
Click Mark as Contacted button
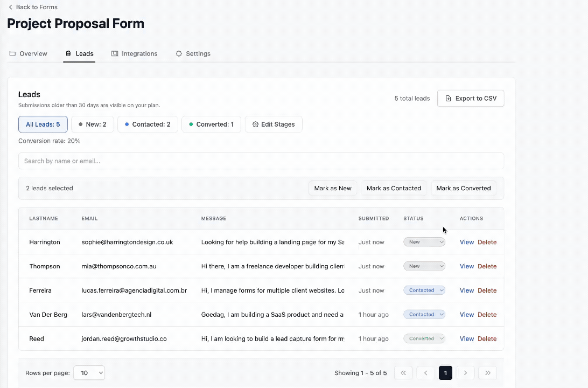pyautogui.click(x=394, y=189)
